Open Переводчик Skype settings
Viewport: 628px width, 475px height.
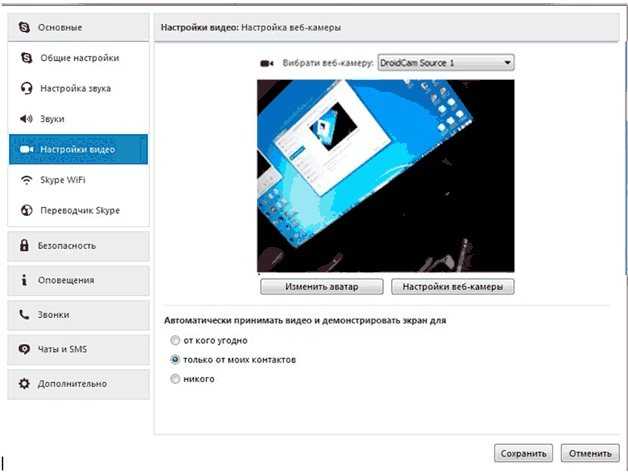78,210
